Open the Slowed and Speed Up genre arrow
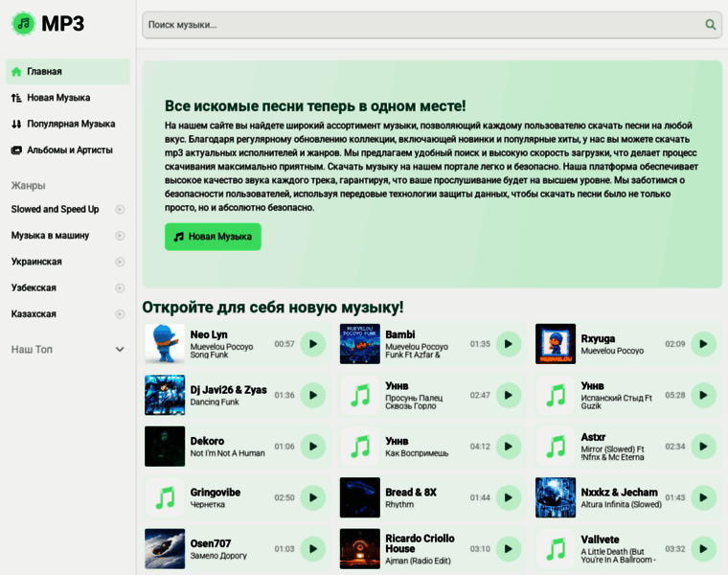Screen dimensions: 728x575 coord(120,209)
